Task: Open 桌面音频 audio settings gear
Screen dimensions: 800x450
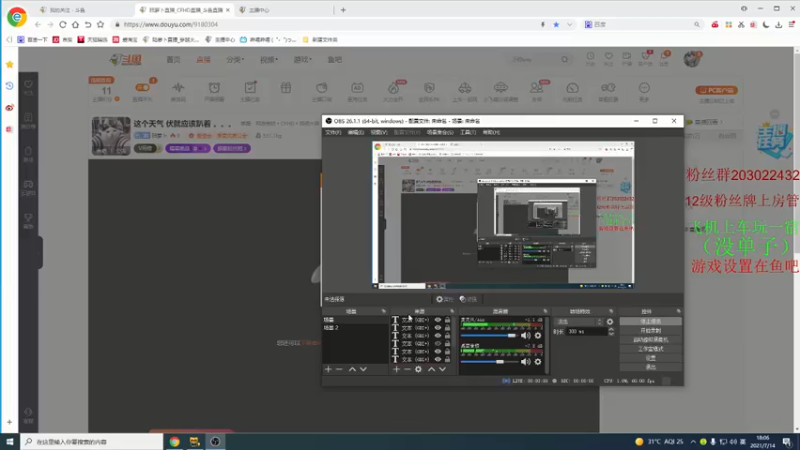Action: pos(538,362)
